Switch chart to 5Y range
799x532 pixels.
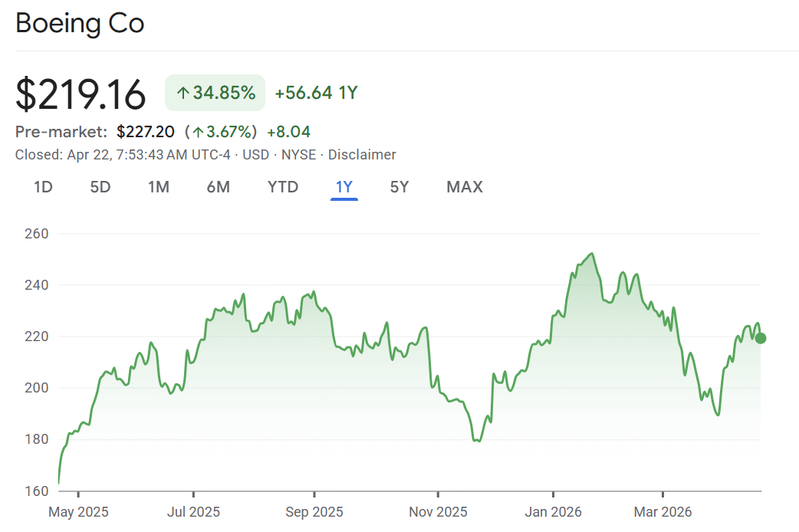pyautogui.click(x=399, y=187)
